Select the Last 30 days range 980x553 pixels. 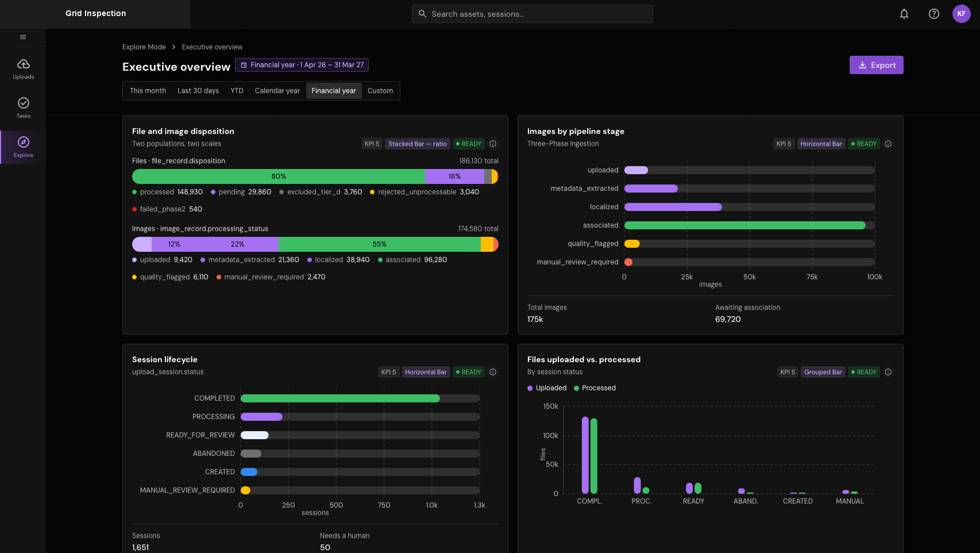click(x=198, y=91)
